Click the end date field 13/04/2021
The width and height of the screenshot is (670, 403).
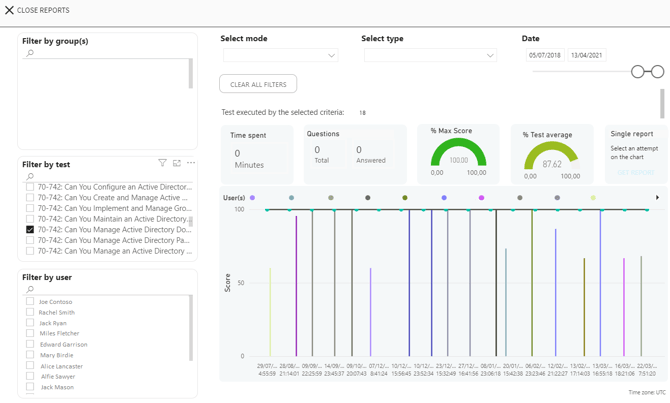coord(586,56)
